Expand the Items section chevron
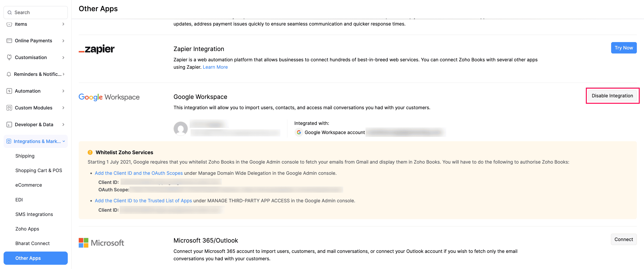The height and width of the screenshot is (269, 644). pyautogui.click(x=63, y=24)
